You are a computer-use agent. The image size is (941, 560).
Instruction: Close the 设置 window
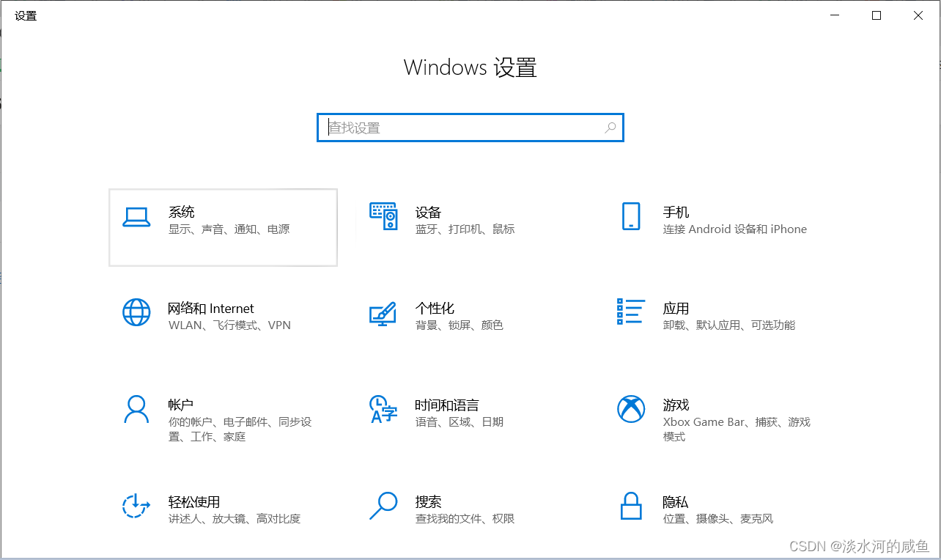click(x=918, y=15)
